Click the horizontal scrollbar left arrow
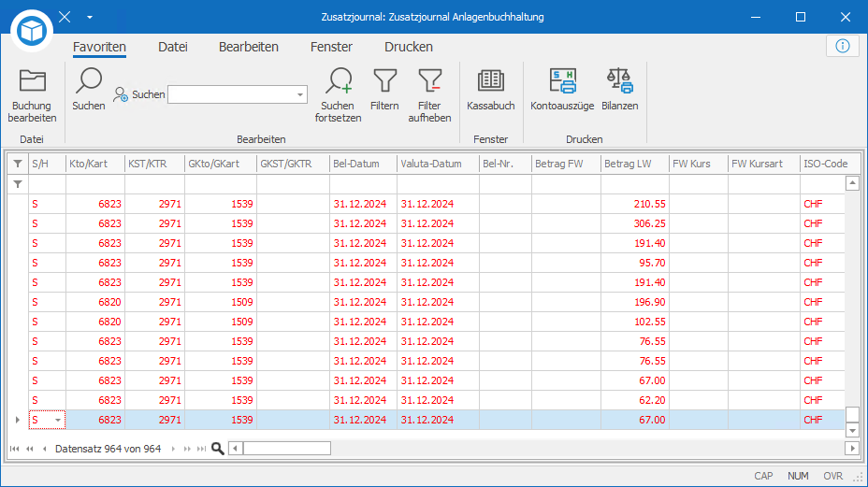 click(236, 449)
